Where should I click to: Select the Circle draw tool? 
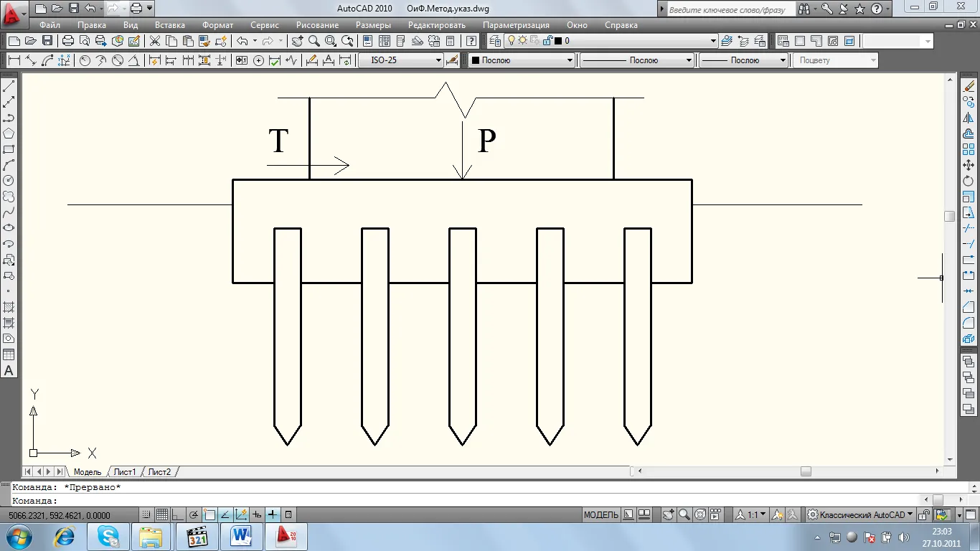click(9, 181)
